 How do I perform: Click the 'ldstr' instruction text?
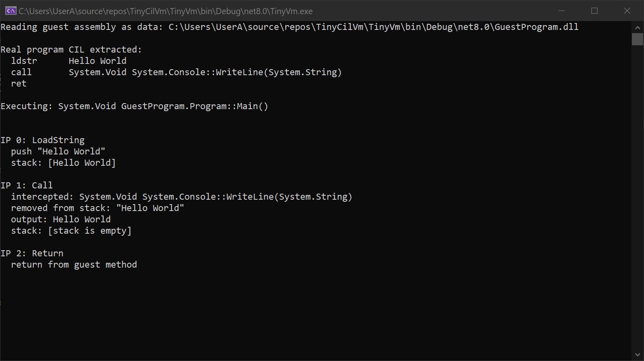24,61
